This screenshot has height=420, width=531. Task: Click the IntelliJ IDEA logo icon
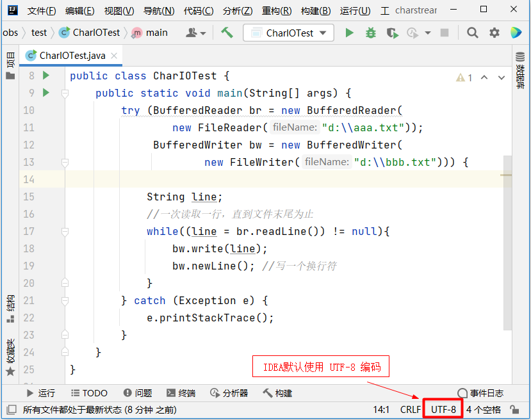[13, 10]
